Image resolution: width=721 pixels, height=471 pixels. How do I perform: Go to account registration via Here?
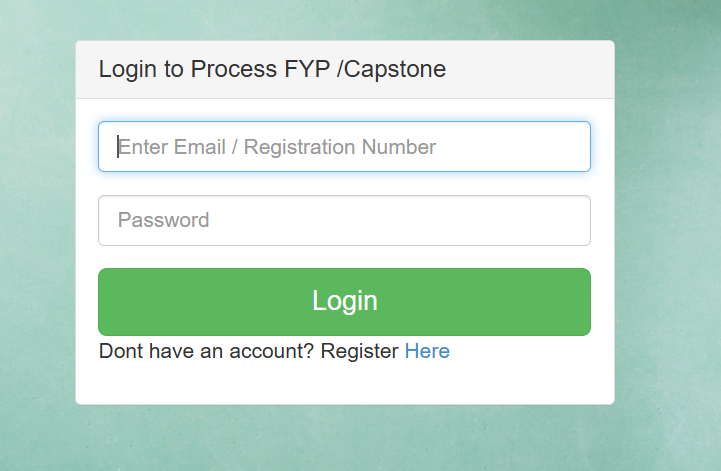[x=427, y=351]
